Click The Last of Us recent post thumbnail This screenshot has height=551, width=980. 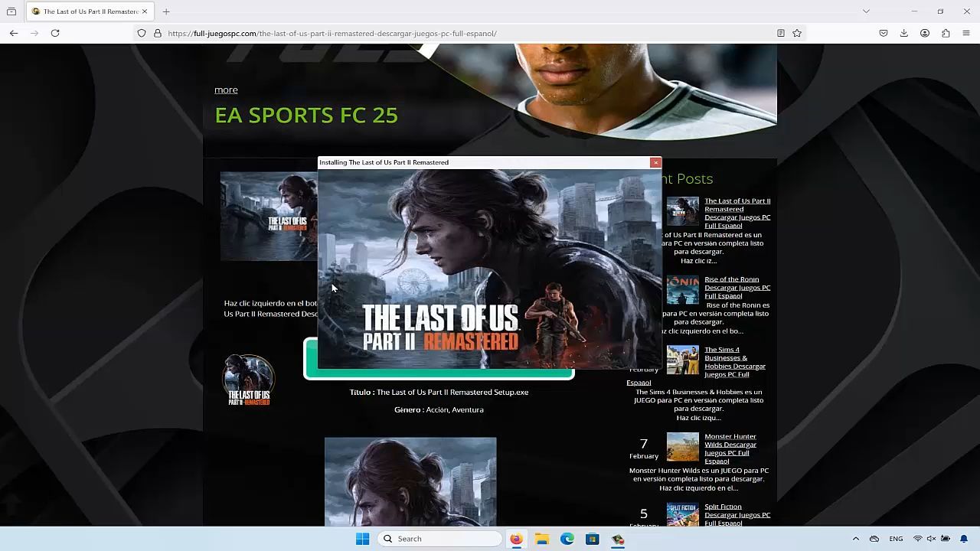tap(682, 211)
